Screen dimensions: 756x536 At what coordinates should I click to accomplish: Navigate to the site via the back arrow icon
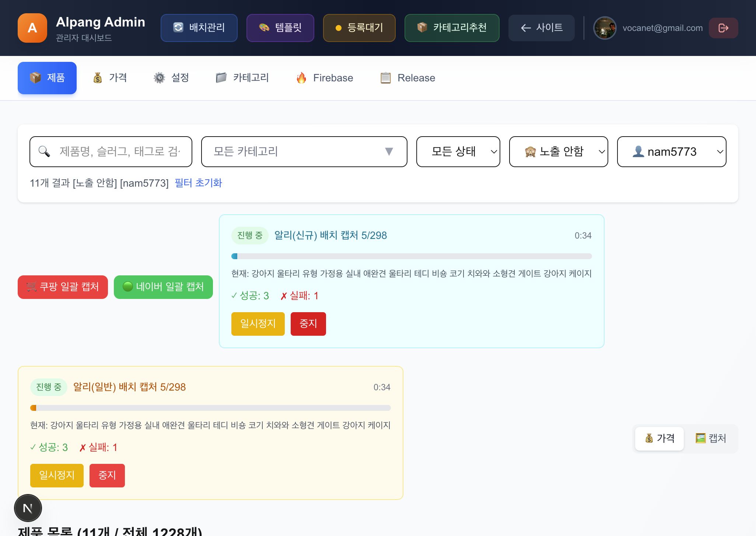525,28
